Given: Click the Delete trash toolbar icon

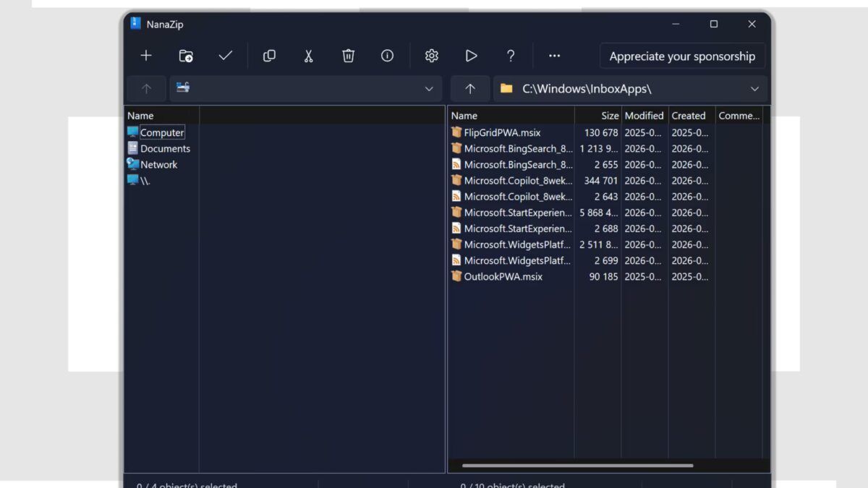Looking at the screenshot, I should pos(348,56).
